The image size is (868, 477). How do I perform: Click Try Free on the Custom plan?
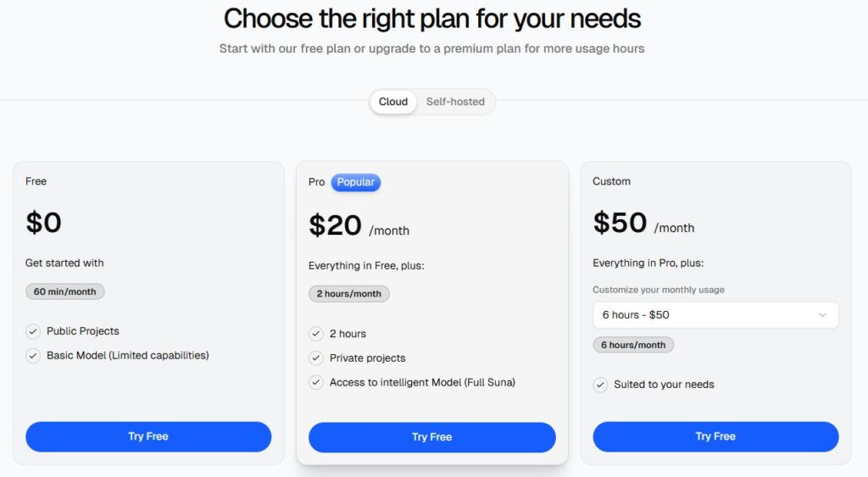(x=715, y=436)
